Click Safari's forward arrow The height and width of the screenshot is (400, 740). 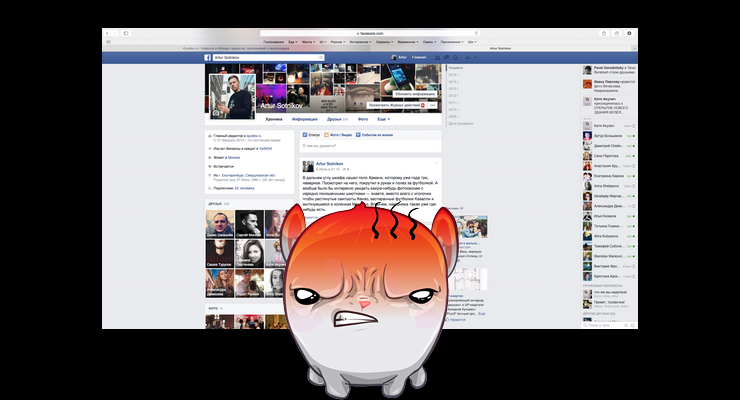[115, 33]
